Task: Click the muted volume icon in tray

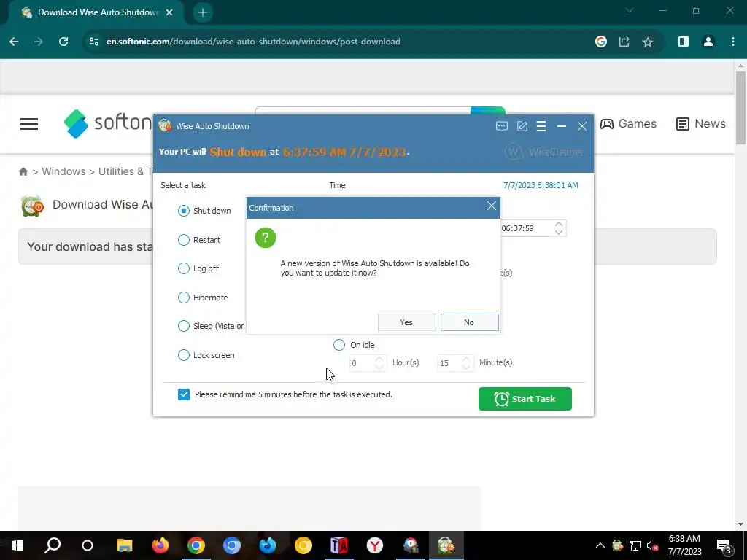Action: (652, 545)
